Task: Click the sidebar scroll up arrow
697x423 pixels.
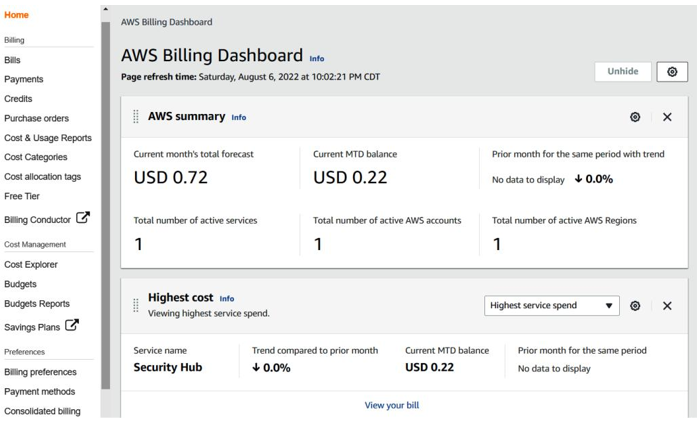Action: click(x=105, y=9)
